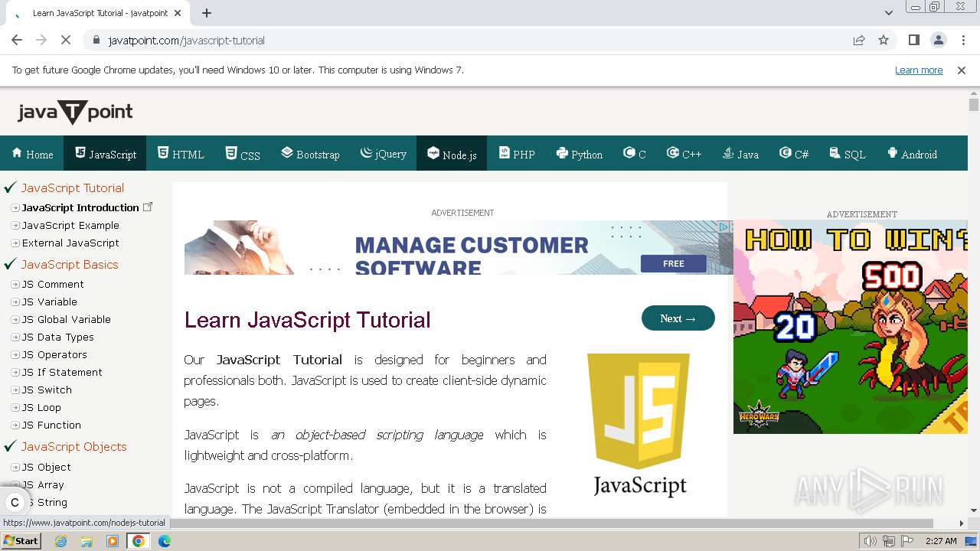Focus the address bar URL field
The image size is (980, 551).
(x=475, y=40)
